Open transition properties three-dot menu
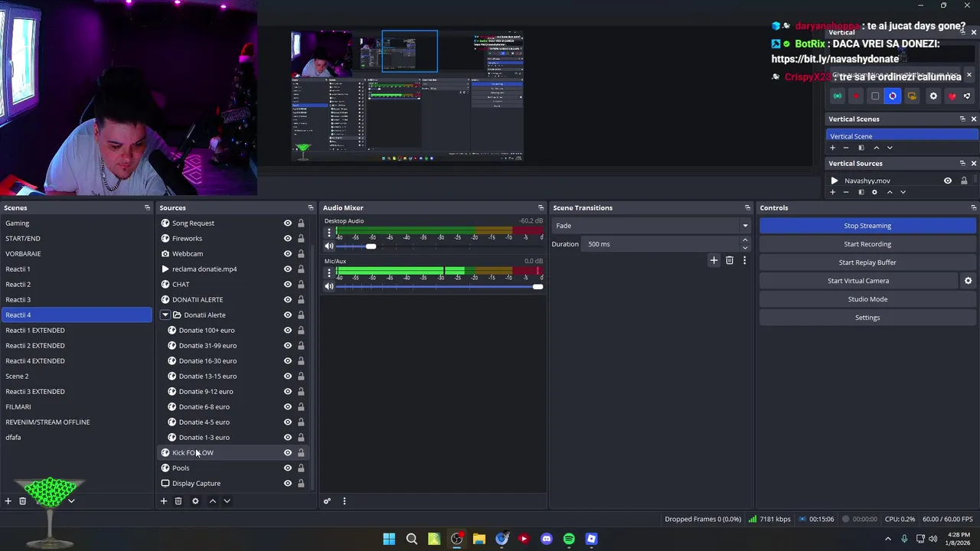 (x=744, y=260)
